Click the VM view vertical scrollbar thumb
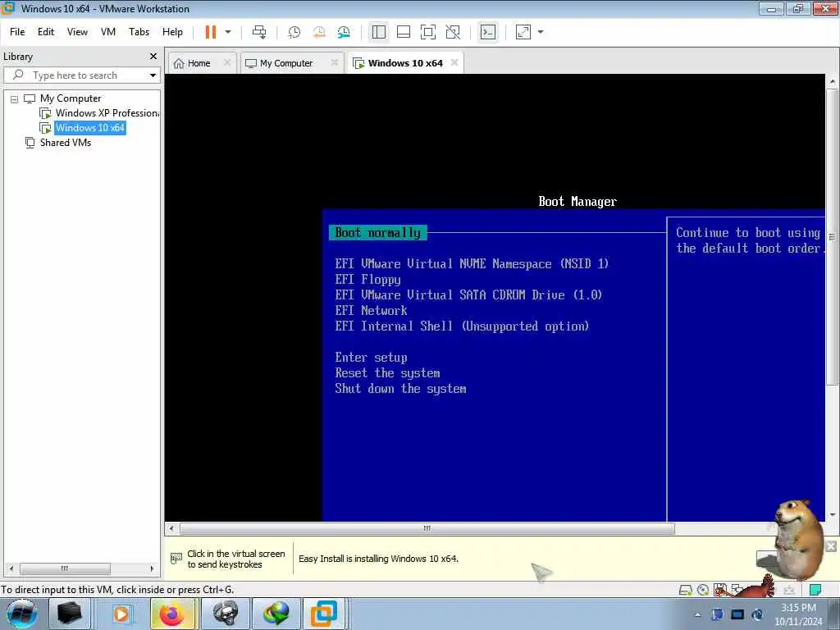 (x=832, y=237)
